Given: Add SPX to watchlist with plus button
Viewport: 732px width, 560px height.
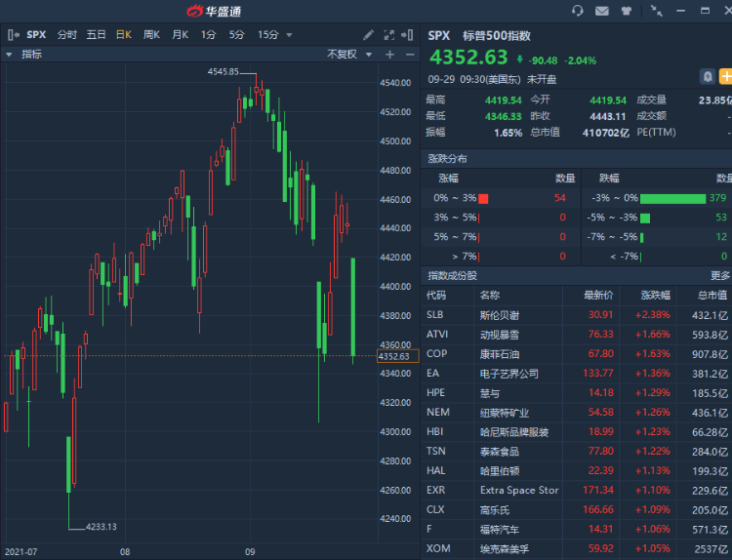Looking at the screenshot, I should pos(725,76).
